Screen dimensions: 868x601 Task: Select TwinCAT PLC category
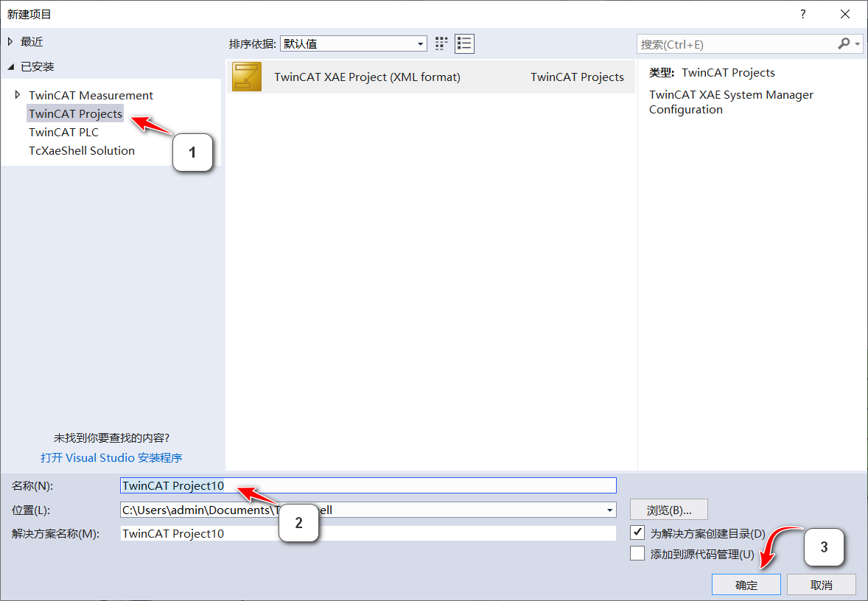coord(63,133)
